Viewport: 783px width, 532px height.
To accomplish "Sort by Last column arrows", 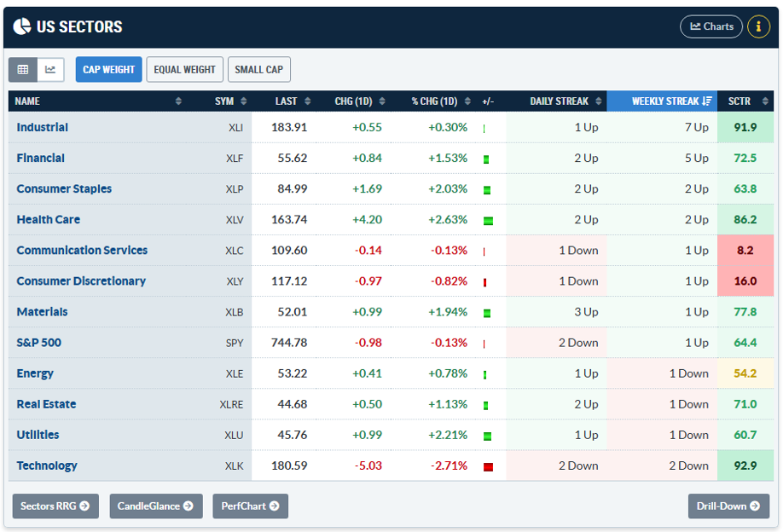I will (308, 101).
